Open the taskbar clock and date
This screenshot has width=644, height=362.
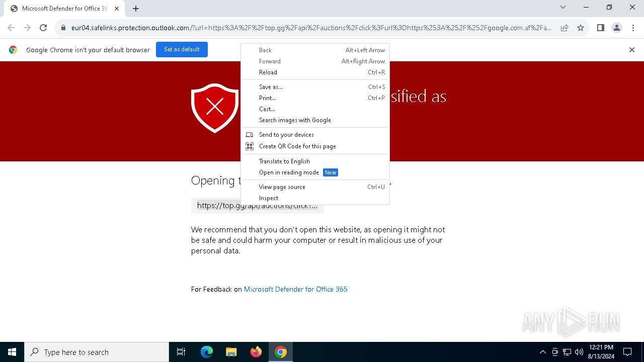click(x=601, y=352)
